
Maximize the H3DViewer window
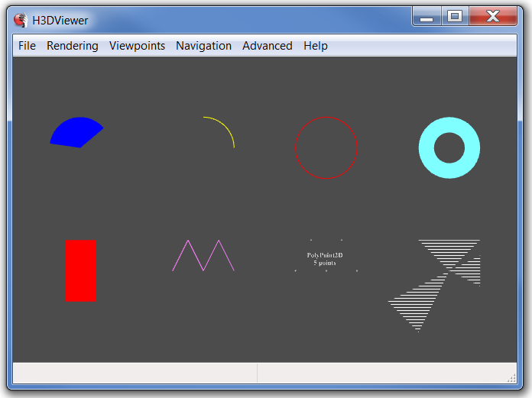[x=455, y=16]
